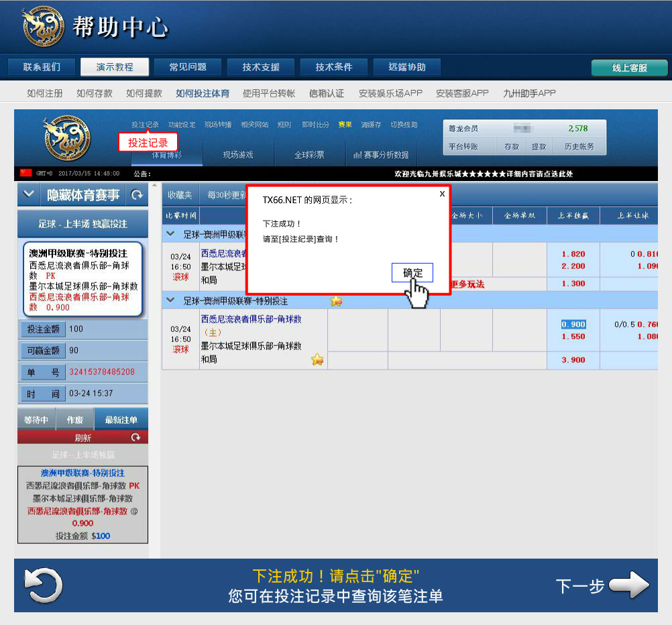Click the star icon beside 和局 row
Image resolution: width=672 pixels, height=625 pixels.
point(317,360)
